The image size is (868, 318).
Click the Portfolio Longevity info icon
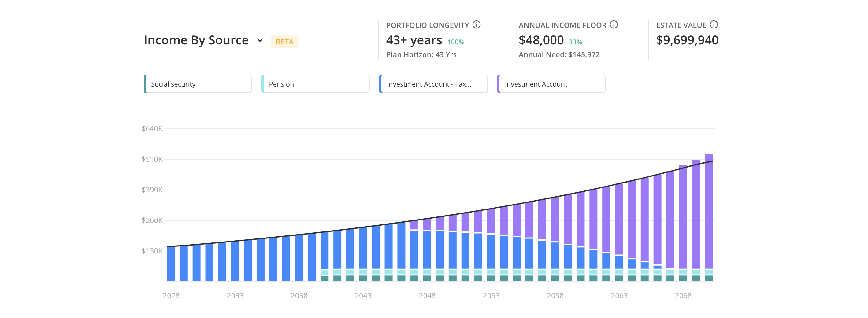click(477, 24)
